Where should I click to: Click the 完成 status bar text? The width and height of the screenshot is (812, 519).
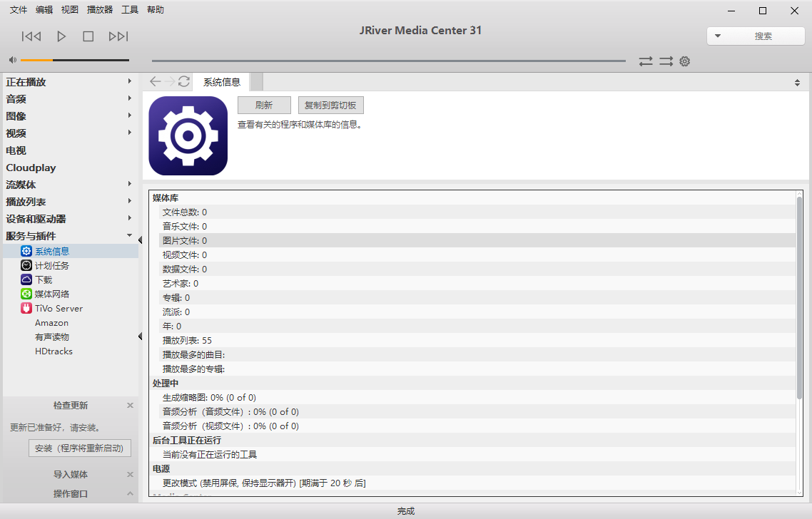(406, 510)
